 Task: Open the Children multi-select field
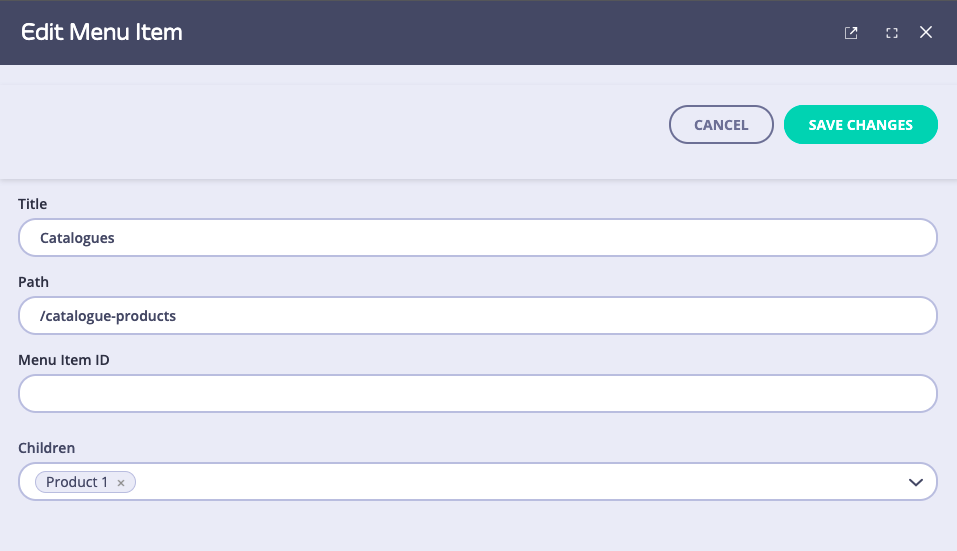(500, 482)
